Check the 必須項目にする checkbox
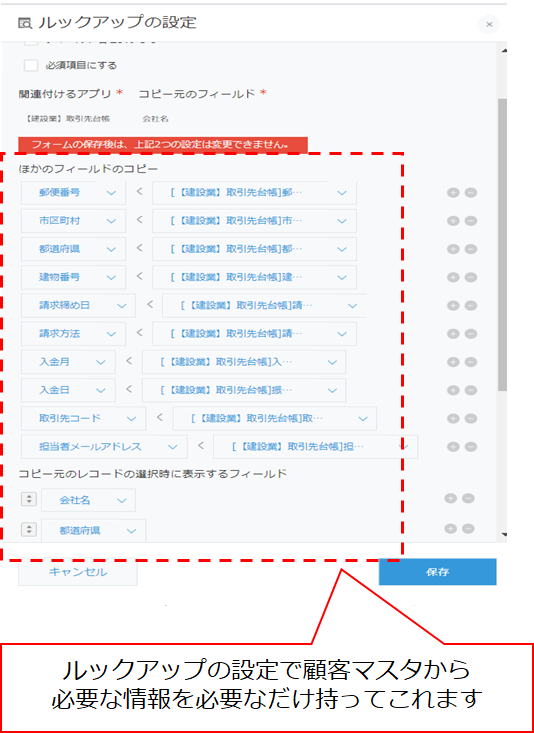The width and height of the screenshot is (534, 733). [31, 65]
